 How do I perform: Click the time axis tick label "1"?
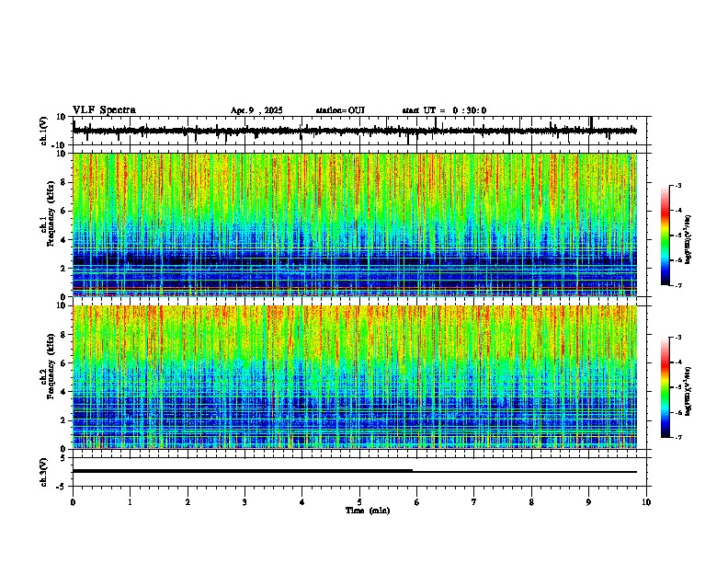(130, 502)
